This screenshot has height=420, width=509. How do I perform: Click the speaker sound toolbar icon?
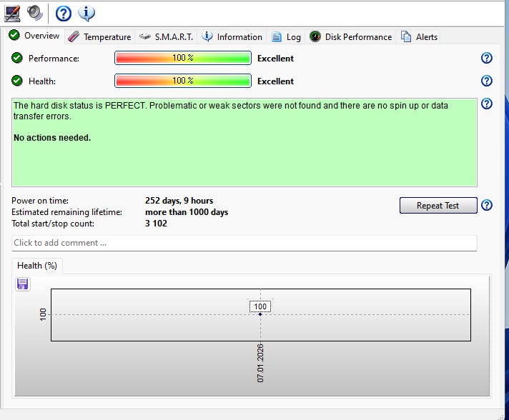[x=35, y=13]
